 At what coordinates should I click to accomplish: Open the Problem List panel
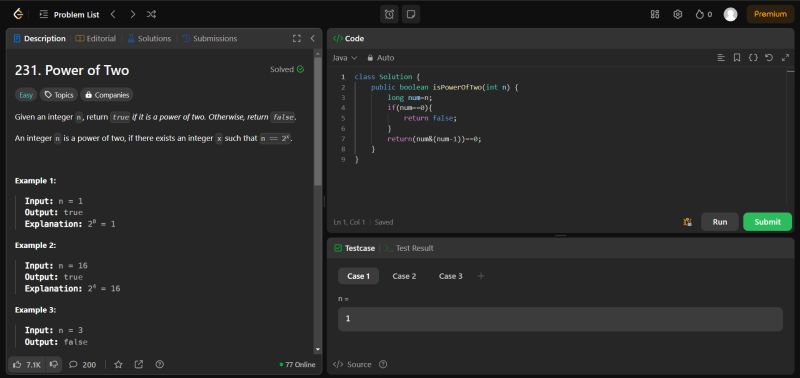(69, 15)
